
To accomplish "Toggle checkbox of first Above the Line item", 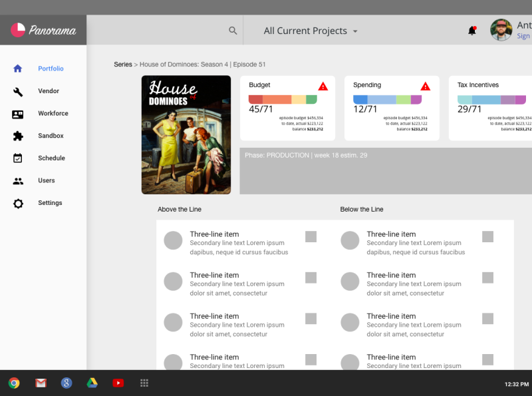I will (x=311, y=236).
